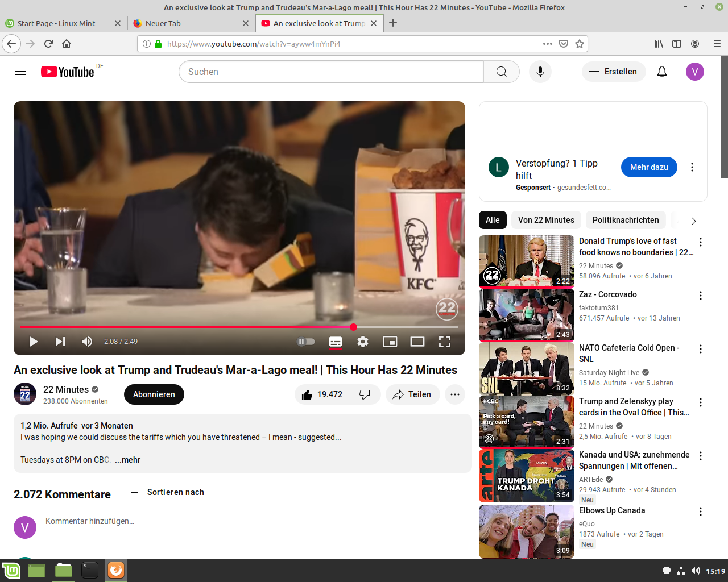Viewport: 728px width, 582px height.
Task: Launch terminal from the taskbar
Action: click(90, 570)
